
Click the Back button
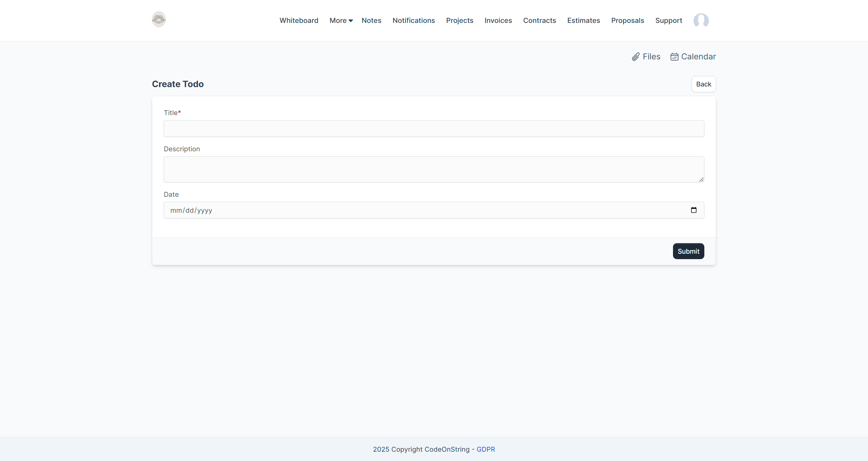[x=703, y=84]
